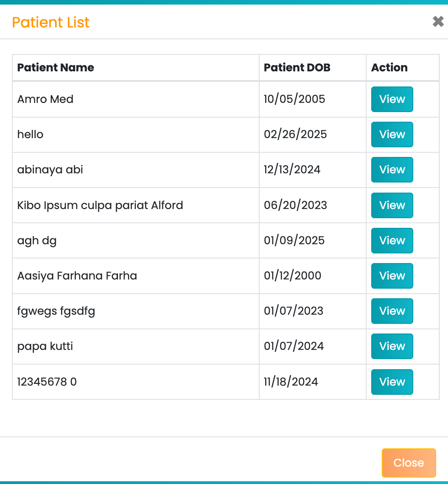View patient 12345678 0
This screenshot has height=484, width=448.
(392, 382)
